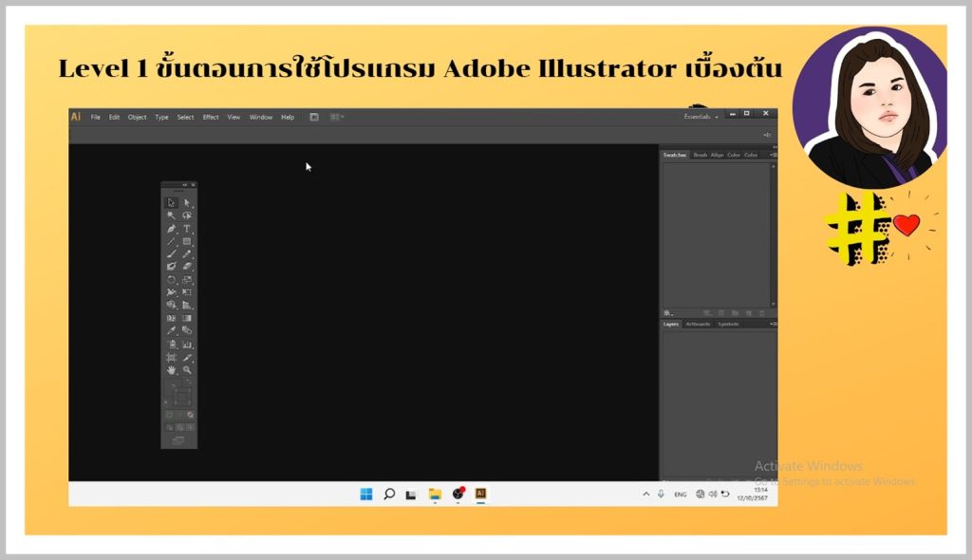Collapse the right panel dock to icons
The width and height of the screenshot is (972, 560).
(775, 147)
